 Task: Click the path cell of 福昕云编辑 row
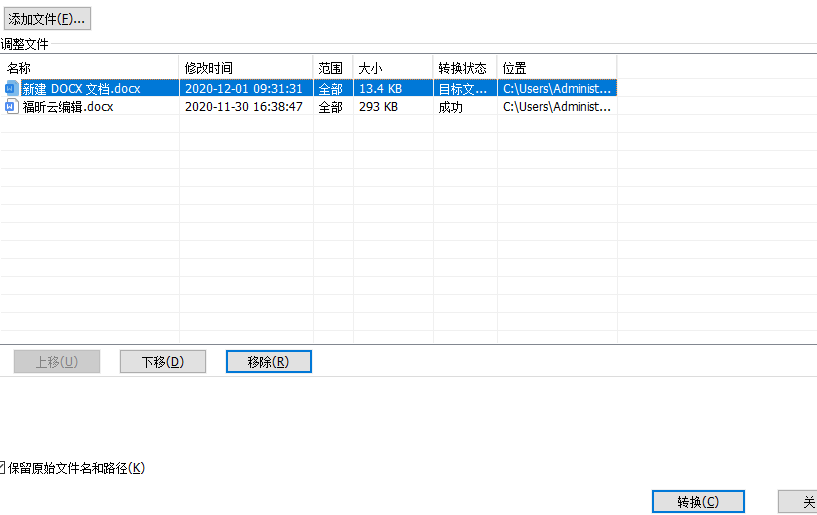pyautogui.click(x=556, y=107)
